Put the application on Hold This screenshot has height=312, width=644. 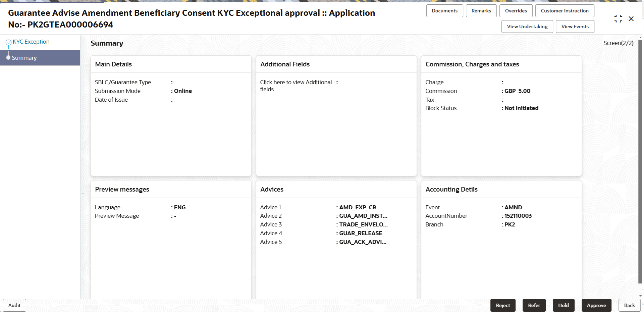coord(563,305)
